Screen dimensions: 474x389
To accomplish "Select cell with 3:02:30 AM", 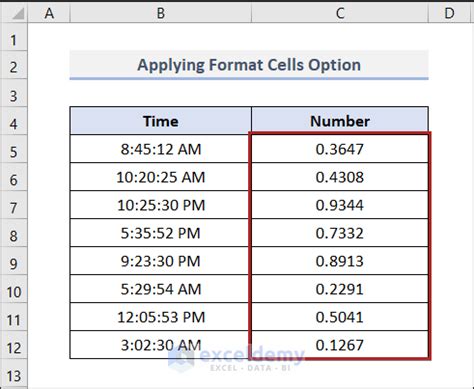I will [161, 345].
